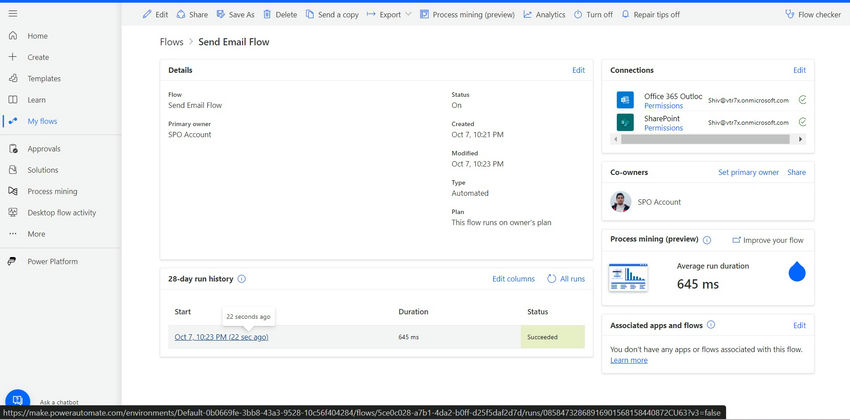Viewport: 850px width, 420px height.
Task: Open Templates in the sidebar
Action: [x=44, y=79]
